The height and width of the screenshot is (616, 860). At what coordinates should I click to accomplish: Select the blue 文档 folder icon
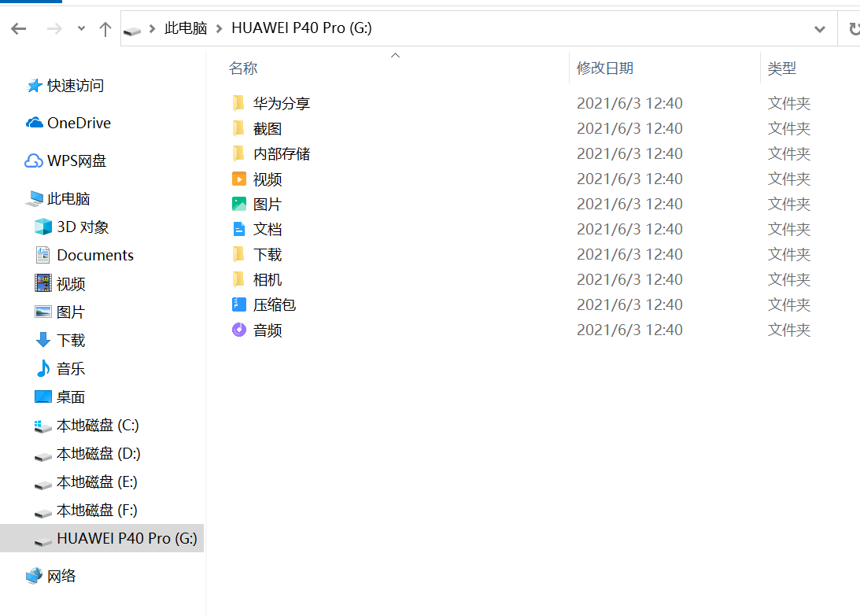pos(239,229)
